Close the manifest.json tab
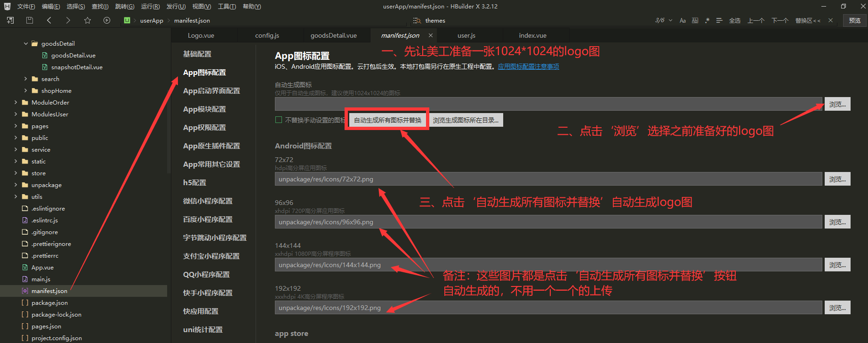This screenshot has height=343, width=868. click(430, 35)
